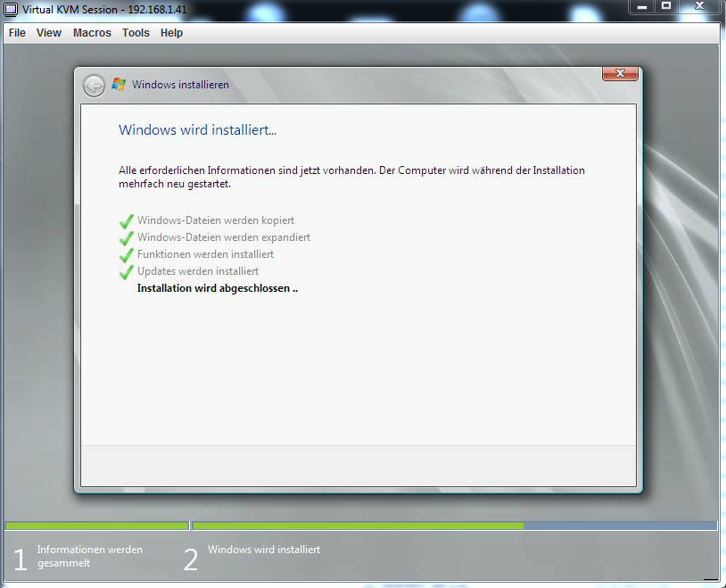Select text 'Funktionen werden installiert'
The height and width of the screenshot is (588, 726).
pyautogui.click(x=205, y=254)
